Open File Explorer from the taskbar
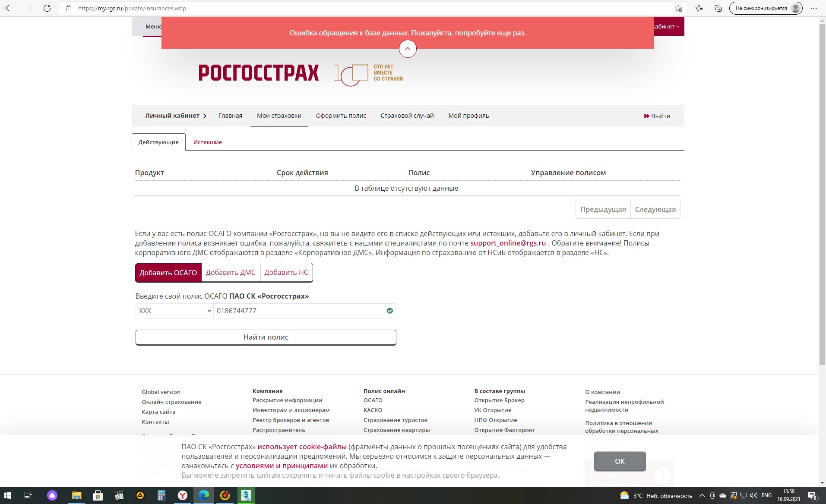This screenshot has height=504, width=826. click(x=76, y=495)
